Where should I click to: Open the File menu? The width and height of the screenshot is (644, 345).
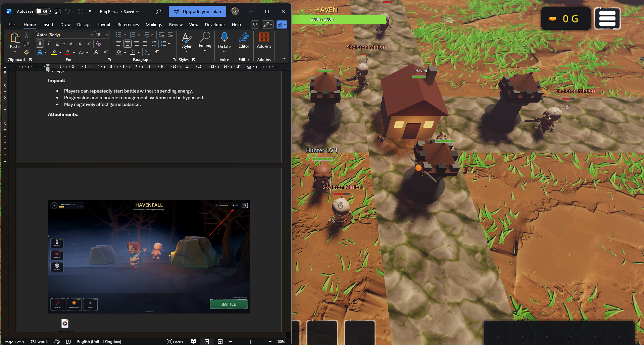(x=11, y=24)
